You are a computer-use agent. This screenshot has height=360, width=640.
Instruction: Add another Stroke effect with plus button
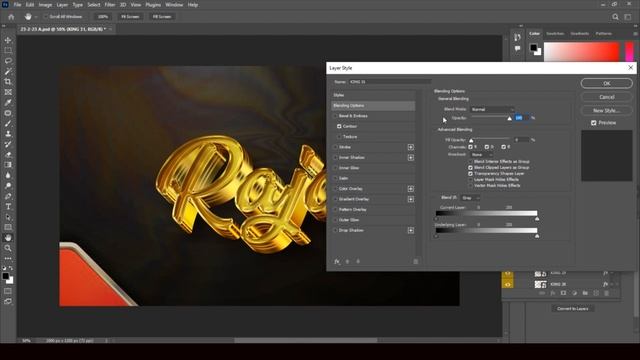tap(411, 147)
